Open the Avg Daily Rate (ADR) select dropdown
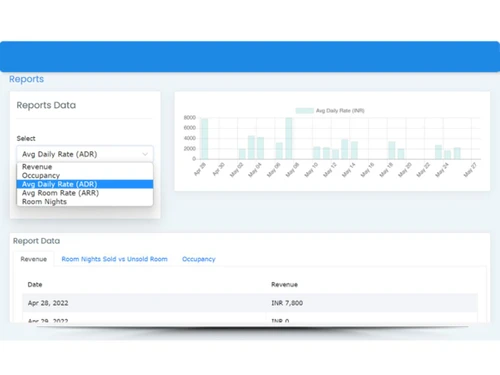Viewport: 500px width, 375px height. point(85,154)
